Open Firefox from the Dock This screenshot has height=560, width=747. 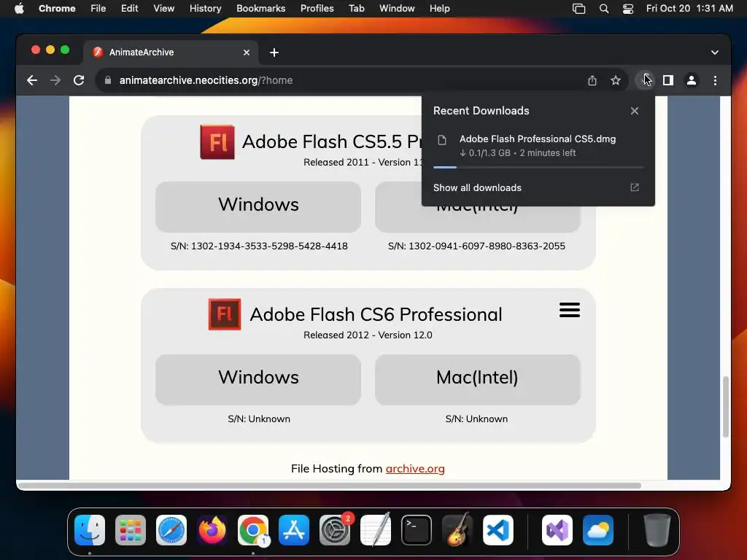[x=212, y=530]
